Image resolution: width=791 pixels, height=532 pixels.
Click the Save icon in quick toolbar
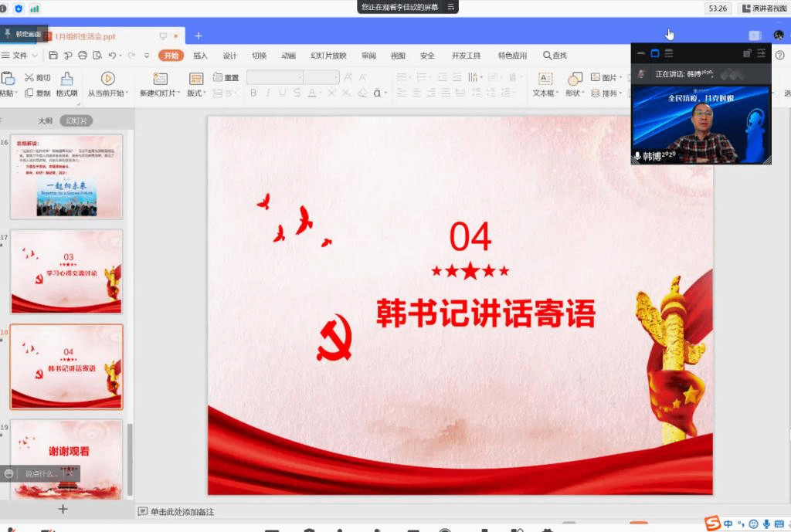pyautogui.click(x=53, y=56)
